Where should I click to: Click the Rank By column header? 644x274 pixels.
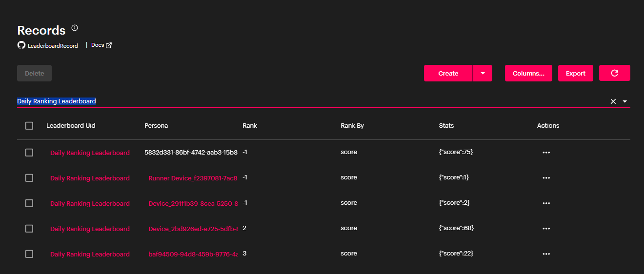coord(352,126)
